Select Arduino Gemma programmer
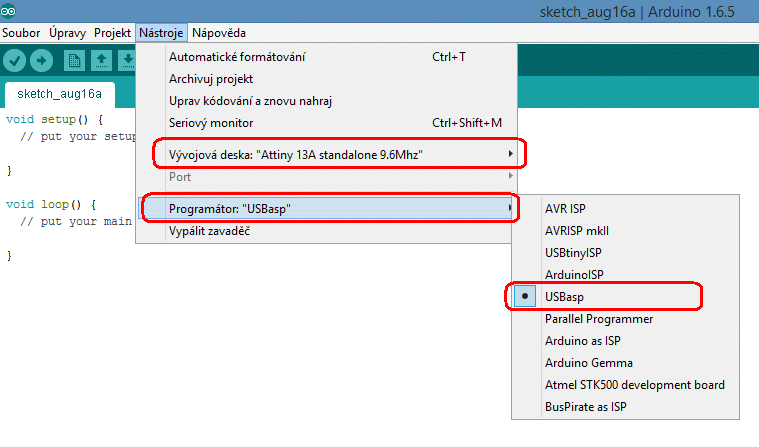Image resolution: width=759 pixels, height=447 pixels. (x=625, y=363)
